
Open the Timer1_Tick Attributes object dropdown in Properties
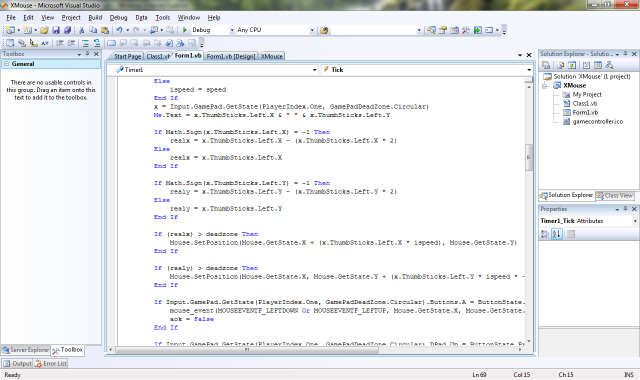coord(635,221)
